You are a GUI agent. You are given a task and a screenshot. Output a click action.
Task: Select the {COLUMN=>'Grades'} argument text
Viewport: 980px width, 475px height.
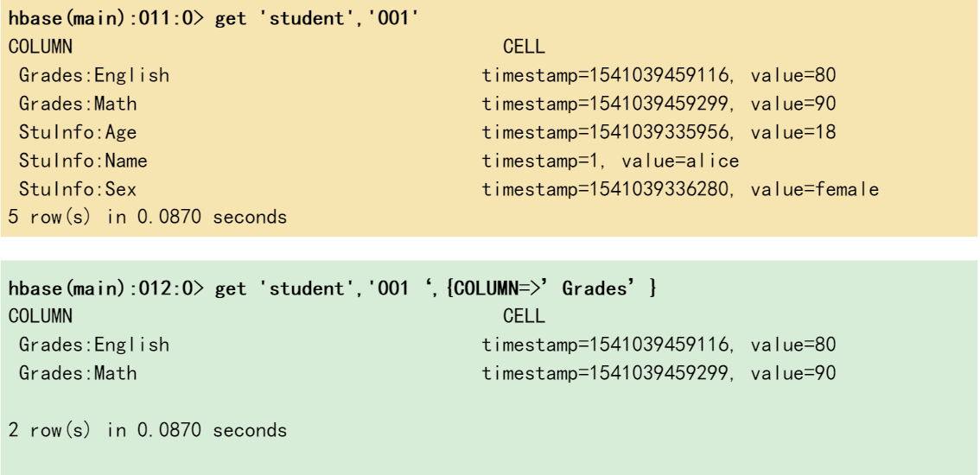point(552,288)
